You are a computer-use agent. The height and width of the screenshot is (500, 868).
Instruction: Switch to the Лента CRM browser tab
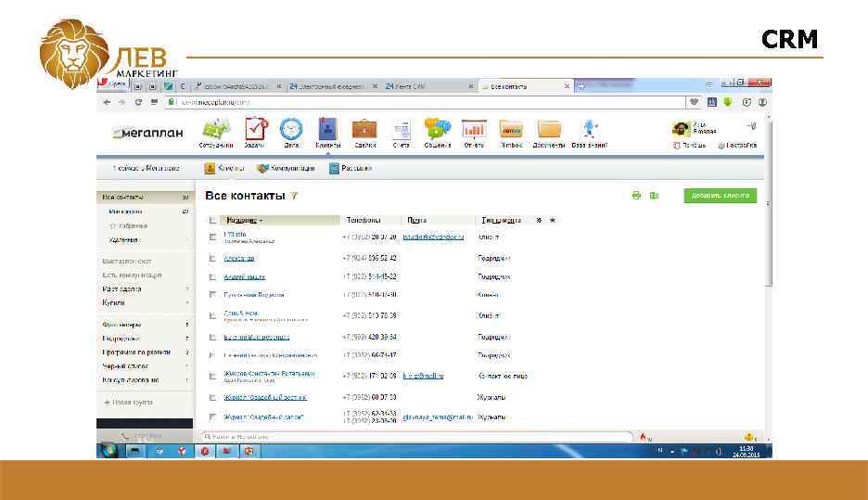coord(429,86)
